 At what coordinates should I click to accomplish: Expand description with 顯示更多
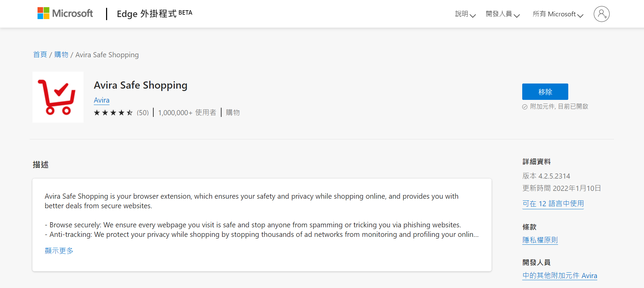click(x=59, y=251)
